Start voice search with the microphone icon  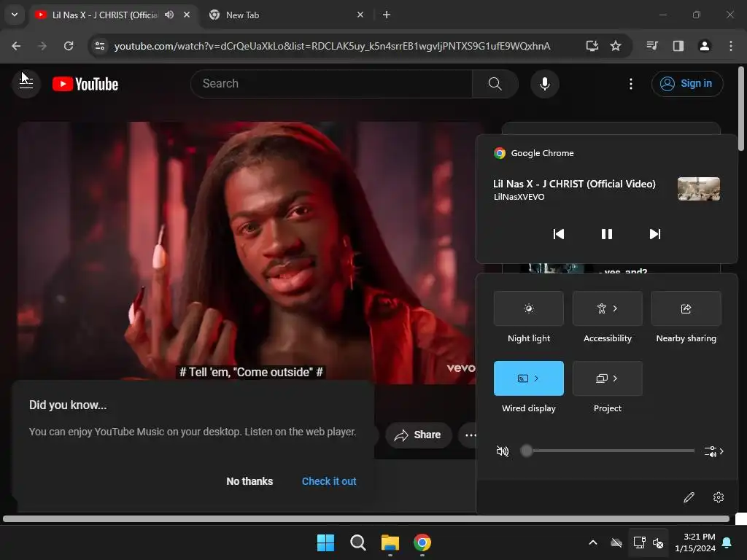[544, 84]
